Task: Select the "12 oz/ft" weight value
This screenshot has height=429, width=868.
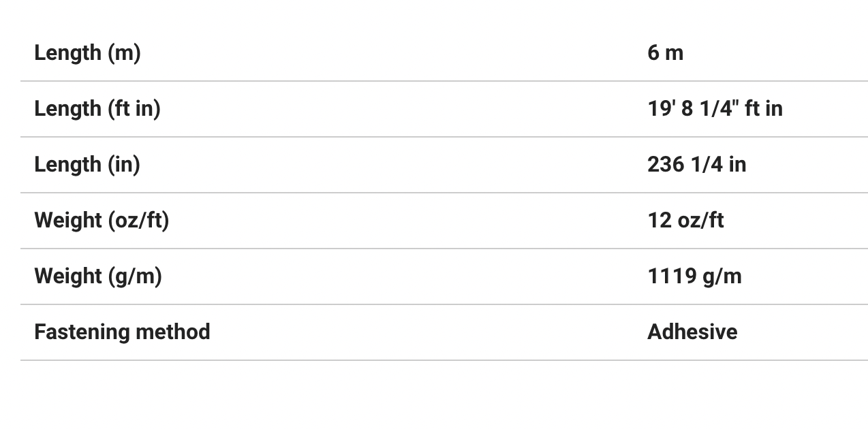Action: 685,220
